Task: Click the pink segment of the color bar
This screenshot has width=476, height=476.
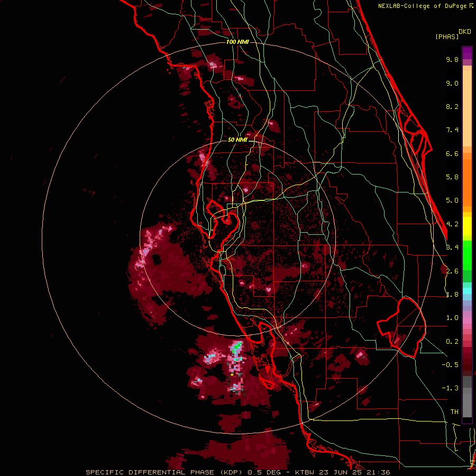Action: (467, 321)
